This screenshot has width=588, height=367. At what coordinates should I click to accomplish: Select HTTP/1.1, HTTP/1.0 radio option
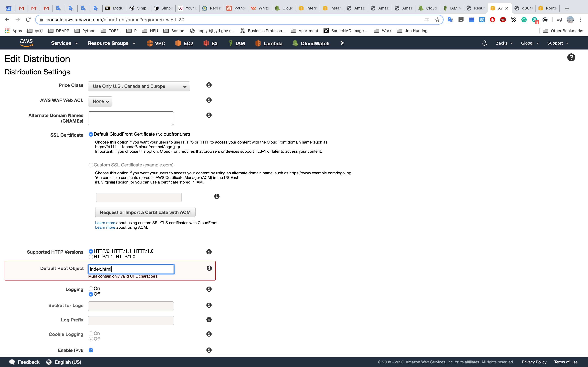(x=91, y=257)
